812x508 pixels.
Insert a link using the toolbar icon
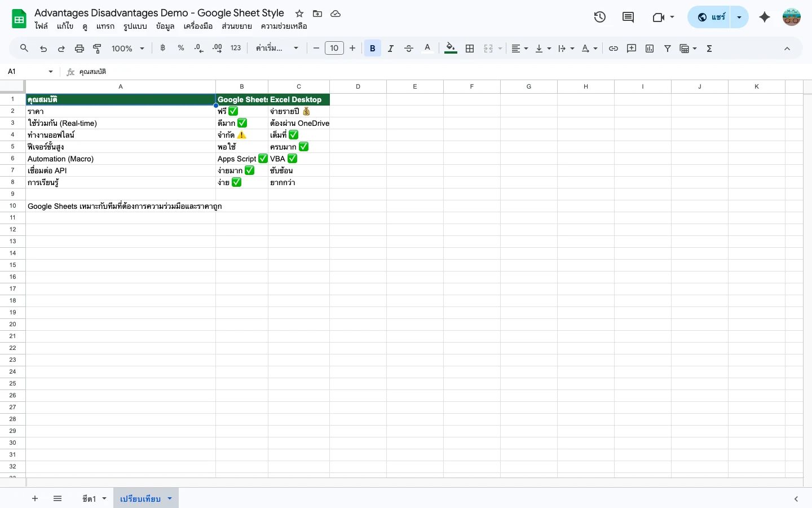tap(614, 48)
